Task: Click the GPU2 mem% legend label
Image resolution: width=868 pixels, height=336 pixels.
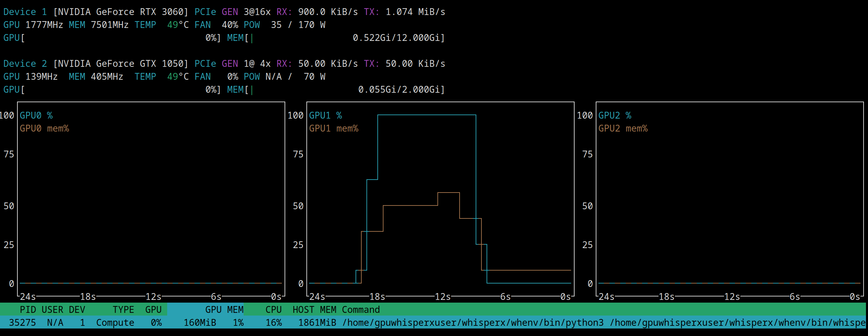Action: tap(623, 128)
